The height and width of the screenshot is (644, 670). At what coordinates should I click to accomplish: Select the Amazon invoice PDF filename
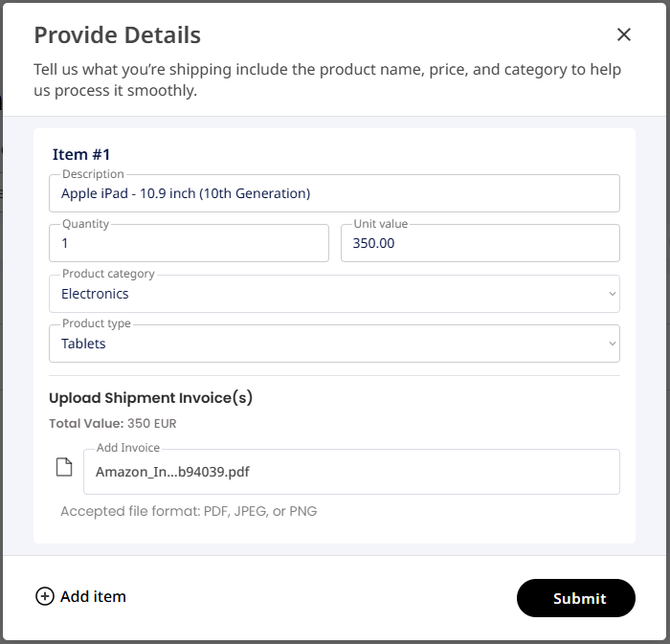pyautogui.click(x=172, y=472)
